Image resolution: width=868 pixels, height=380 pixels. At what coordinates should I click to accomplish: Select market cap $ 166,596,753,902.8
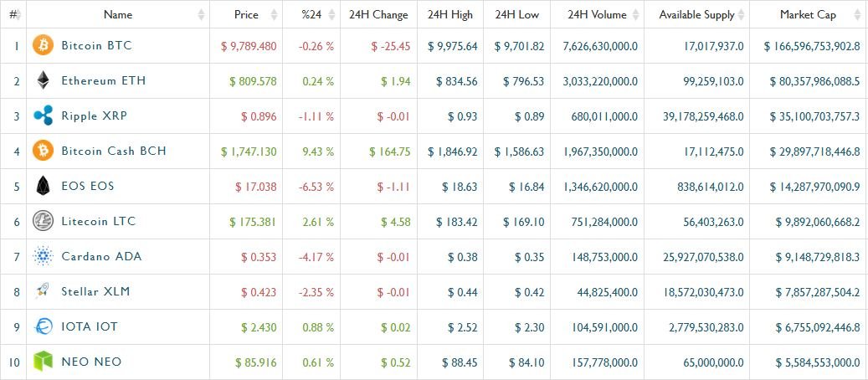coord(812,47)
